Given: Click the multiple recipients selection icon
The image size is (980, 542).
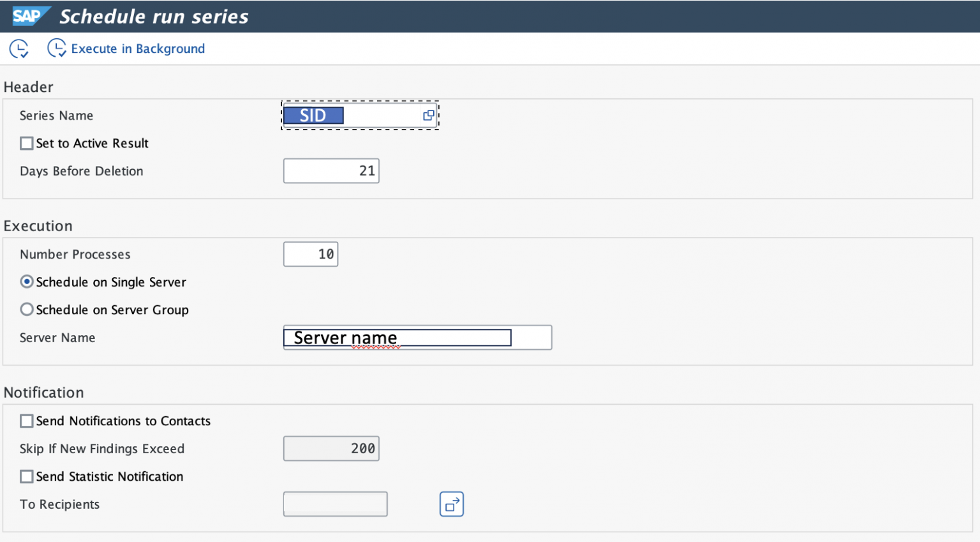Looking at the screenshot, I should (451, 504).
